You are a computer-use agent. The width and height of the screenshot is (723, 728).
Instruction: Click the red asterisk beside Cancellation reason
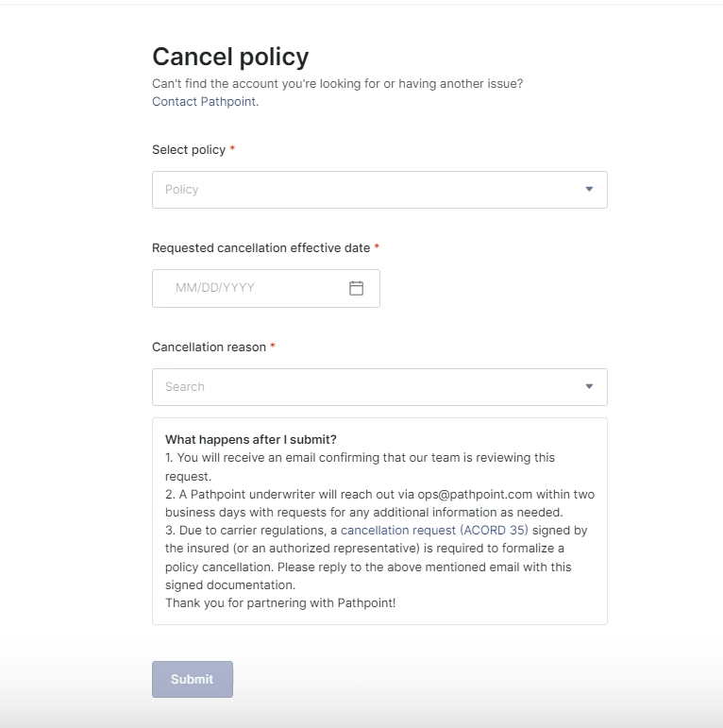tap(273, 347)
